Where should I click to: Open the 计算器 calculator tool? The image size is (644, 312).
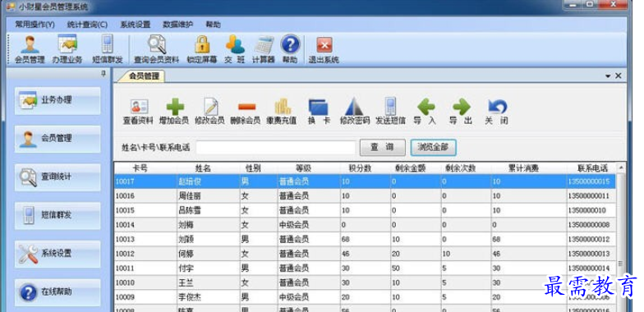(x=263, y=49)
